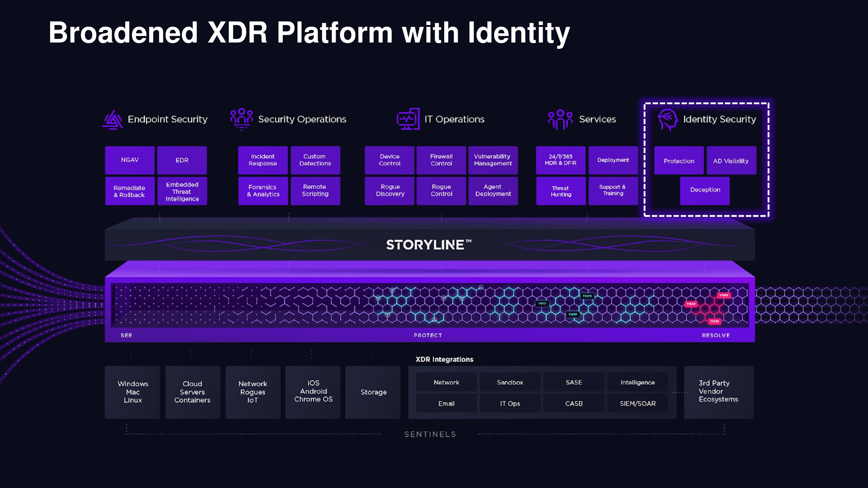Screen dimensions: 868x488
Task: Select the EDR tile
Action: click(x=182, y=160)
